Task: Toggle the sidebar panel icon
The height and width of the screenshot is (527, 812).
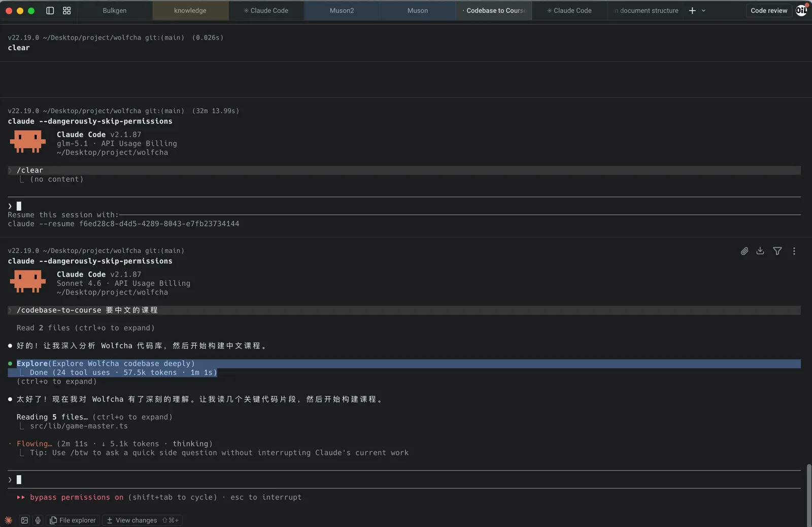Action: (50, 10)
